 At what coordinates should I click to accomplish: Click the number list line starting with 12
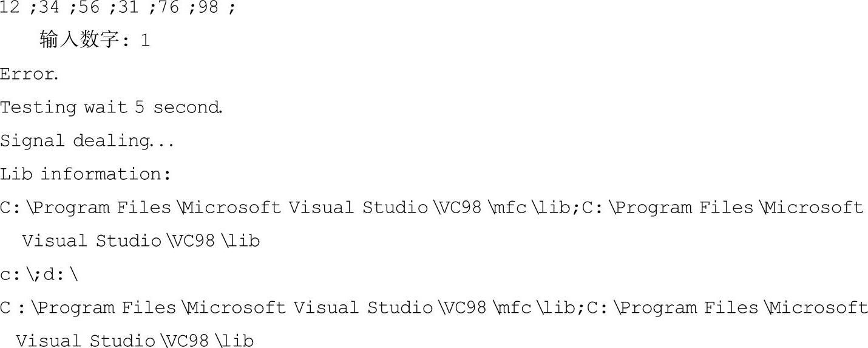[117, 8]
